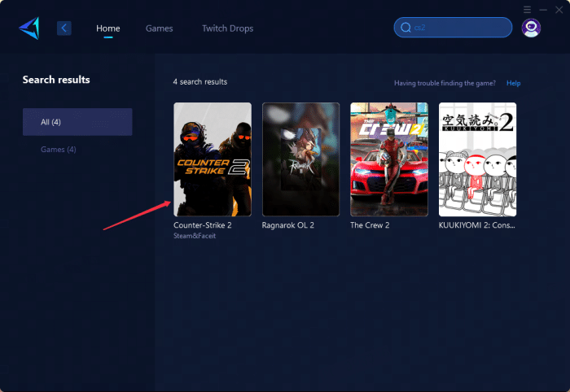The height and width of the screenshot is (392, 570).
Task: Click the Ragnarok OL 2 title text
Action: [x=288, y=225]
